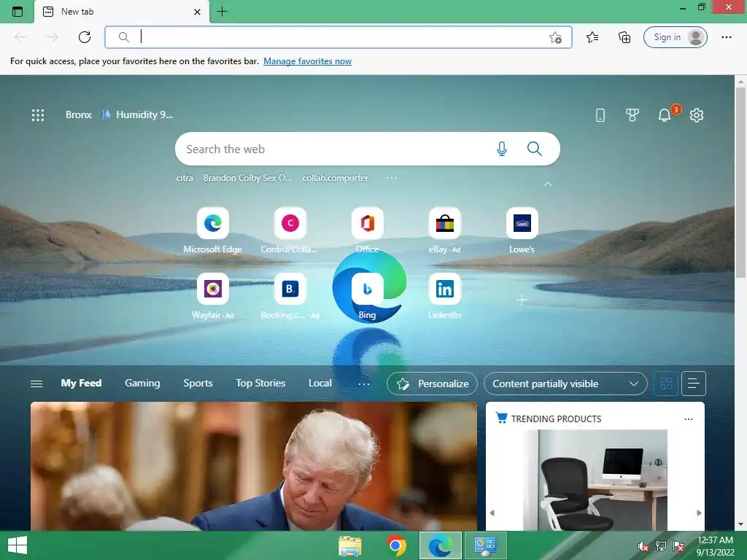Viewport: 747px width, 560px height.
Task: Activate the New tab browser tab
Action: coord(122,12)
